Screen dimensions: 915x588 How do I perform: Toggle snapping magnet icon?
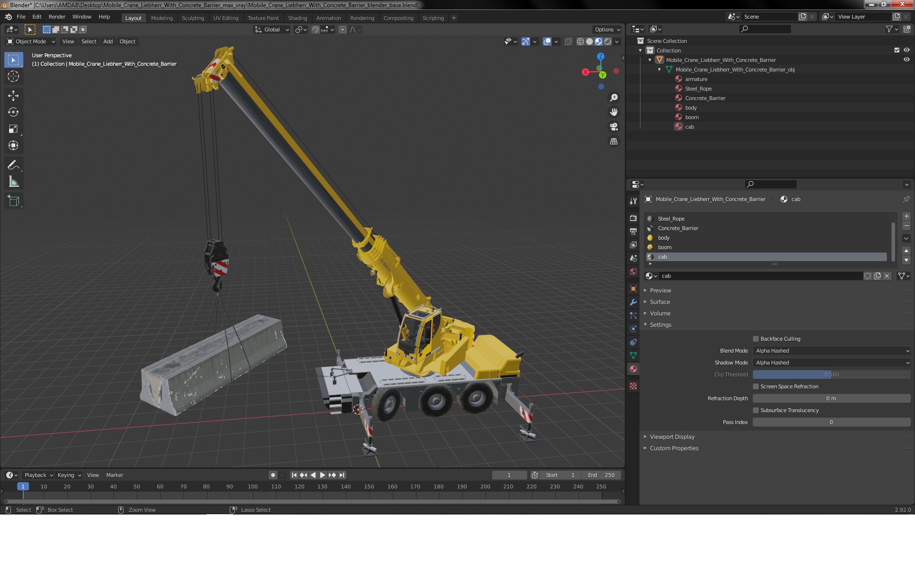315,30
